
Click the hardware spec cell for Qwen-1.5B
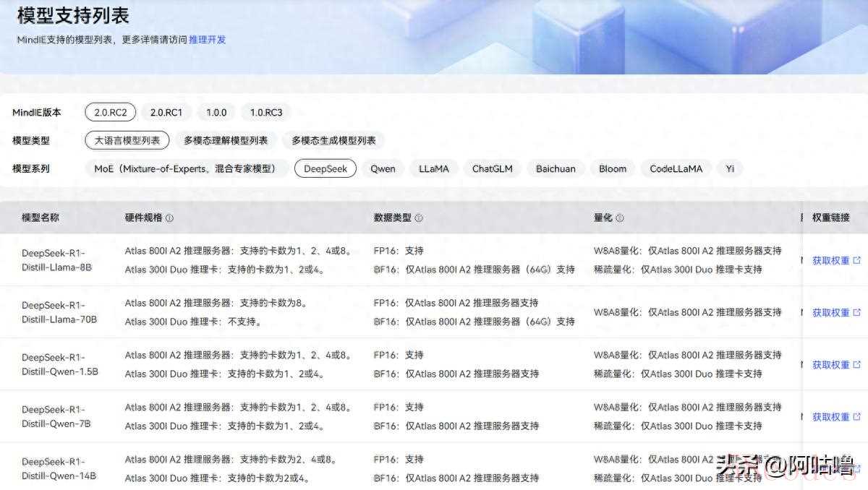point(239,365)
